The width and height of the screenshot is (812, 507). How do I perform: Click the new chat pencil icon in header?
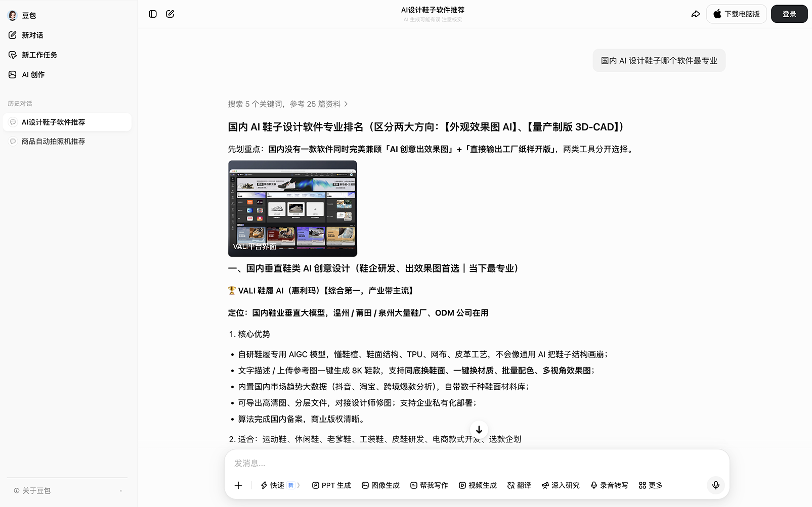[x=170, y=14]
